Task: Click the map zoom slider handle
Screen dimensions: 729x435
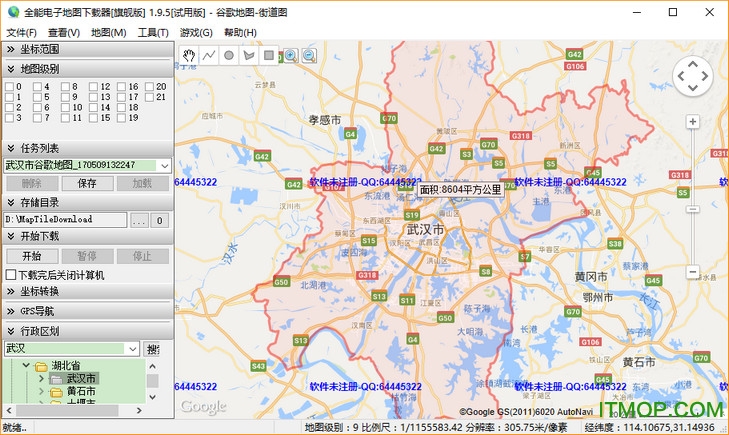Action: (x=693, y=210)
